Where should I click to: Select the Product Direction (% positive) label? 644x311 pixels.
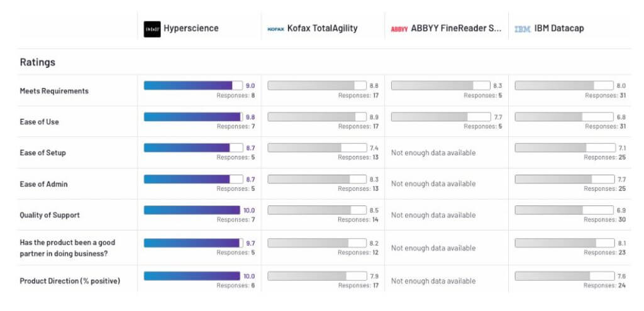coord(70,281)
